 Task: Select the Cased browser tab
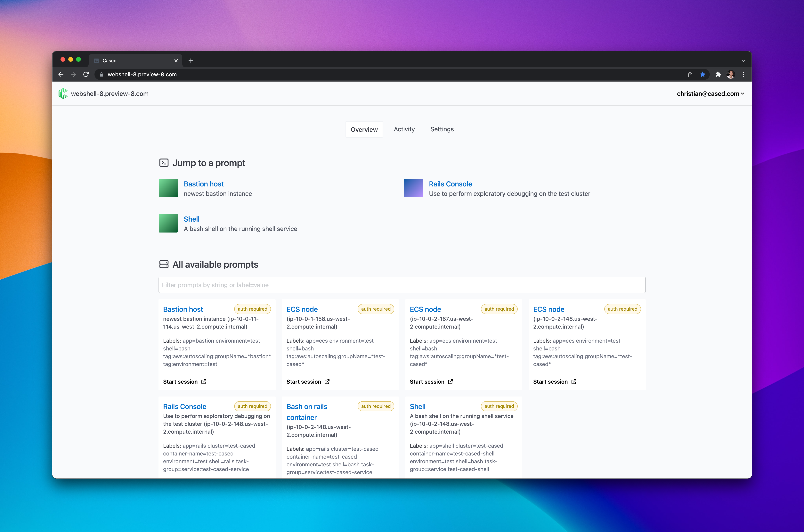(x=136, y=61)
